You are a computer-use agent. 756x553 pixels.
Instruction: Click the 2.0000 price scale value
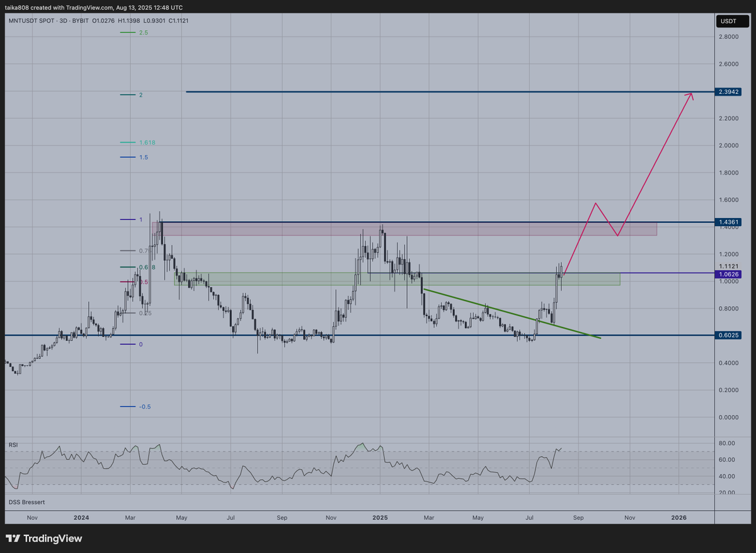[x=728, y=145]
